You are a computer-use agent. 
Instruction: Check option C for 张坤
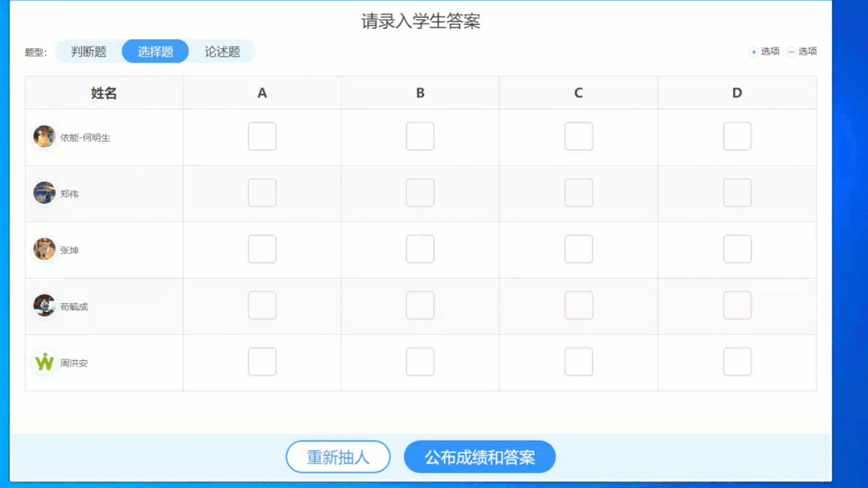[578, 249]
